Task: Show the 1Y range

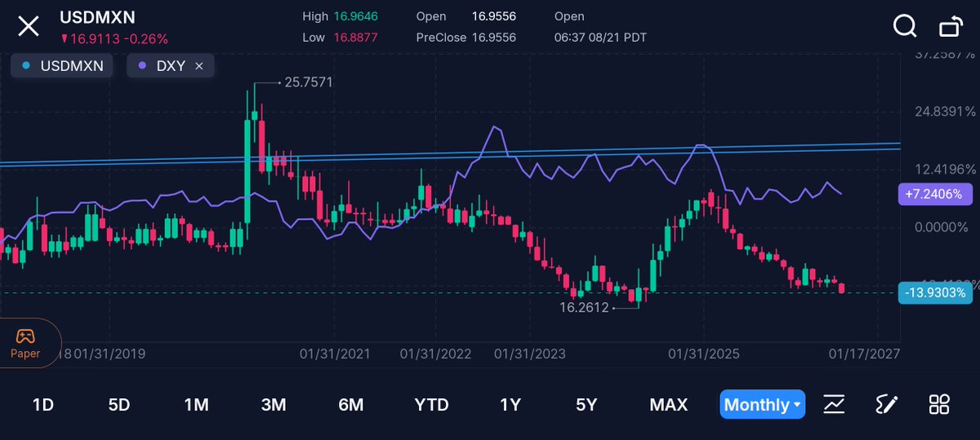Action: 510,404
